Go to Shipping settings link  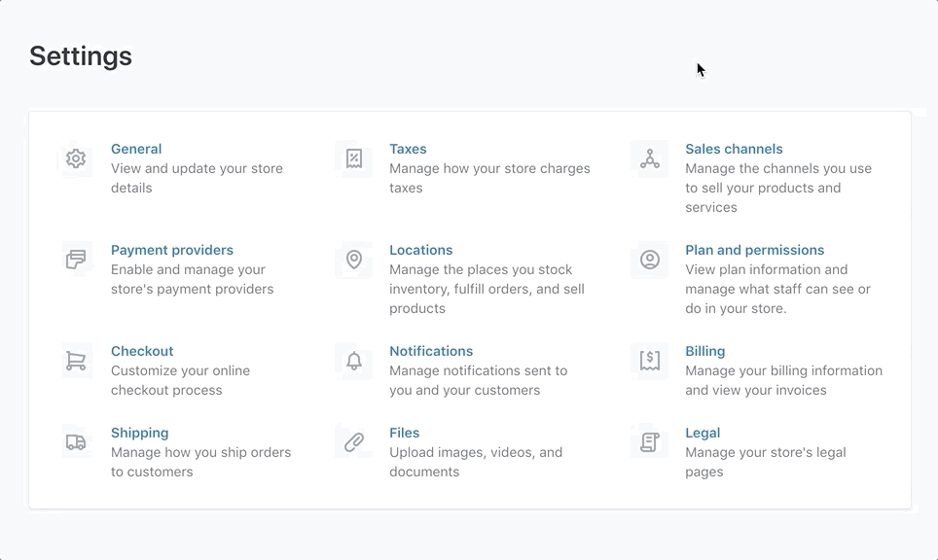point(140,433)
